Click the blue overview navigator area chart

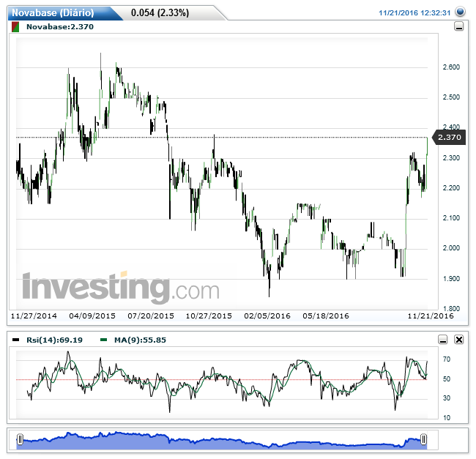coord(222,441)
